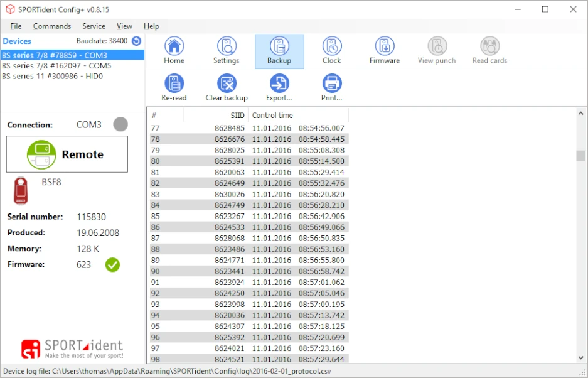Click the Devices panel heading
Viewport: 588px width, 378px height.
pyautogui.click(x=17, y=41)
